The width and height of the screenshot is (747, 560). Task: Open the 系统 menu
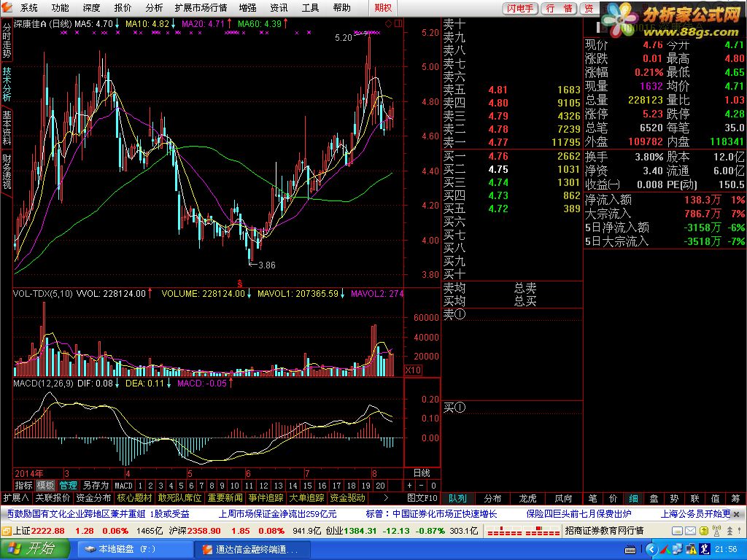[29, 7]
